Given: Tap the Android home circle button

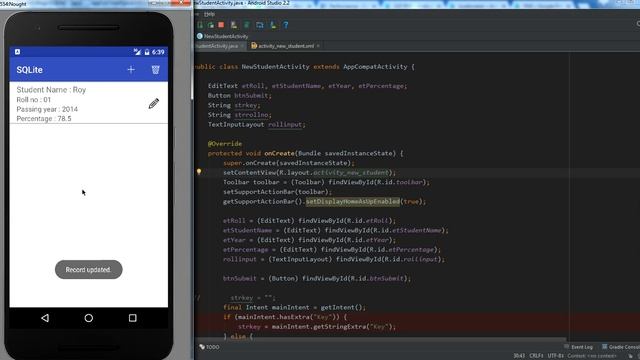Looking at the screenshot, I should (89, 318).
